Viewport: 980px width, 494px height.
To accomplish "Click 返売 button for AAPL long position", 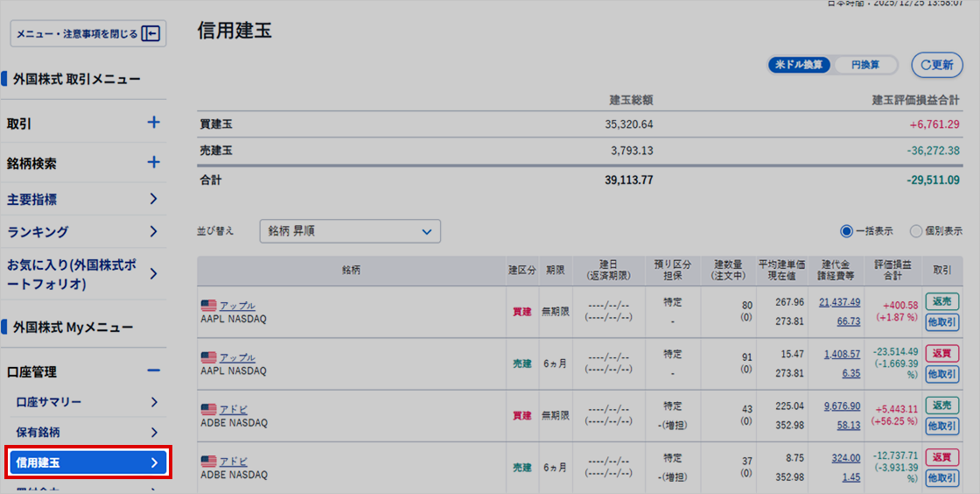I will (x=942, y=302).
